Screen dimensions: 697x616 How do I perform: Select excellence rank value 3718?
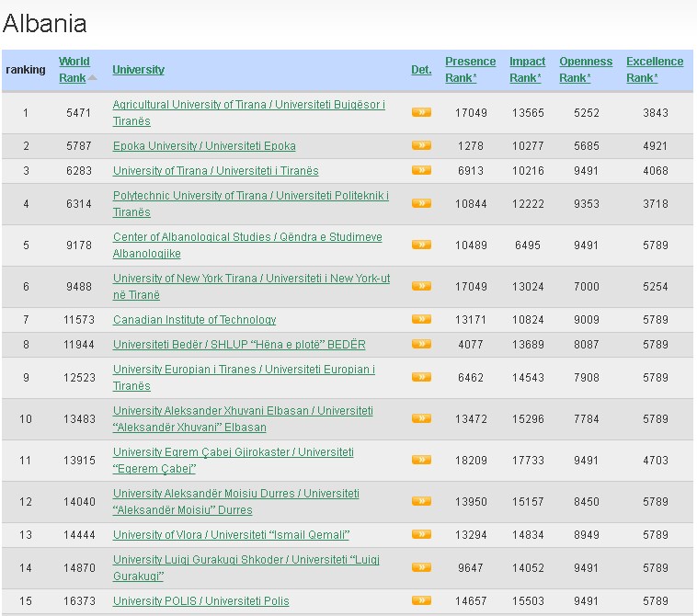pos(656,203)
